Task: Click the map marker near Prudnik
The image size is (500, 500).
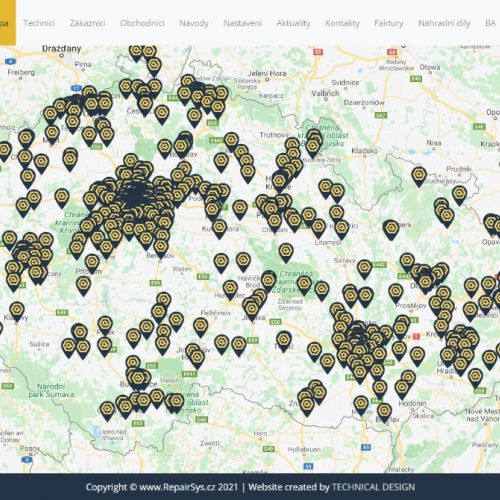Action: [459, 195]
